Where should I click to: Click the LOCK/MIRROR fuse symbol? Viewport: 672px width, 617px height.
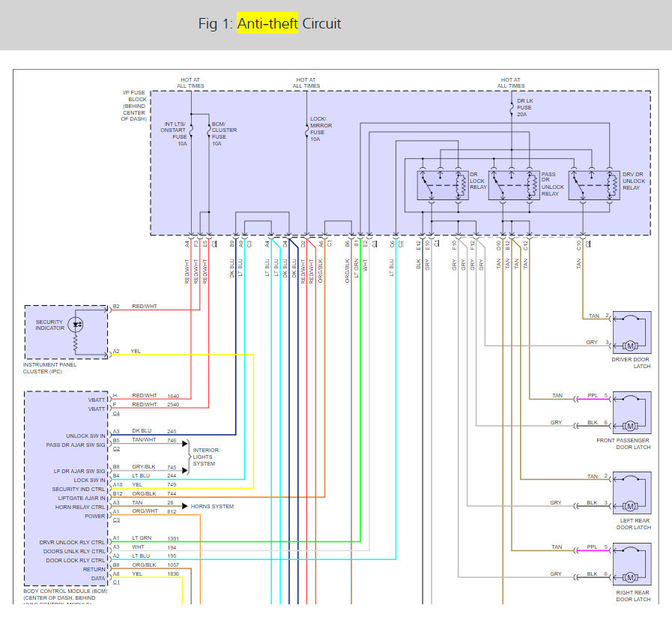(x=306, y=130)
